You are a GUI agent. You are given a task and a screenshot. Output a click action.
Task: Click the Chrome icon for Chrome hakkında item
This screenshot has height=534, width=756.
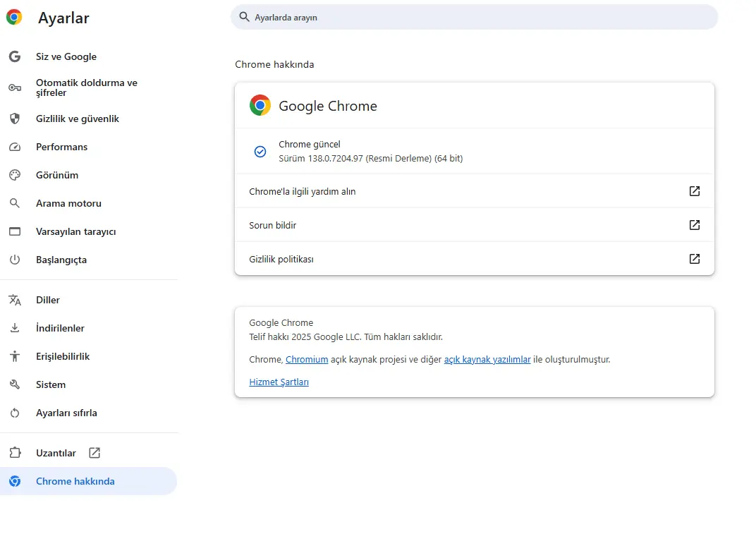[x=15, y=481]
